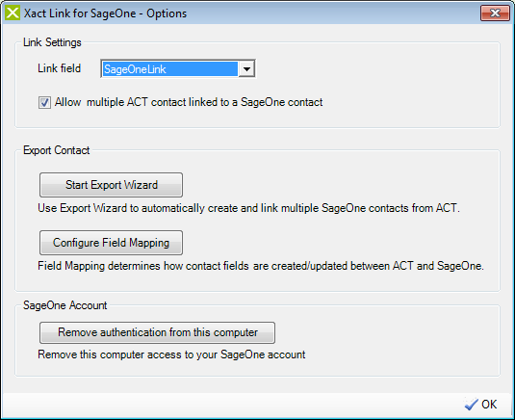This screenshot has height=420, width=515.
Task: Click Start Export Wizard button
Action: point(111,185)
